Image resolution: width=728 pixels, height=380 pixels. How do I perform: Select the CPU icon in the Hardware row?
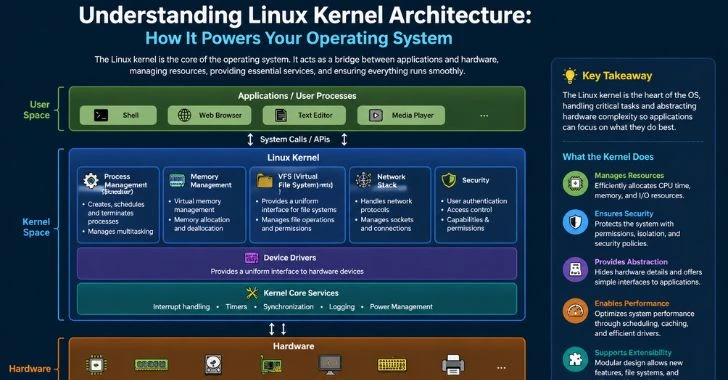pos(96,365)
